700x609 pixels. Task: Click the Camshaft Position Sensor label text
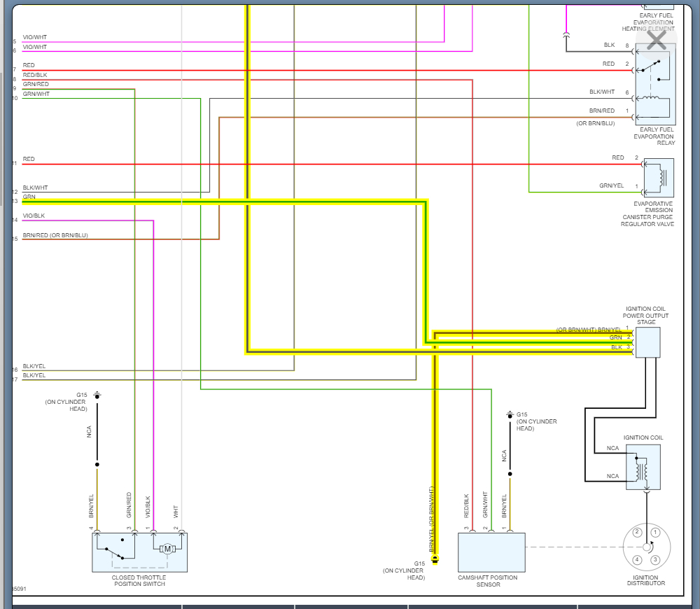(488, 581)
